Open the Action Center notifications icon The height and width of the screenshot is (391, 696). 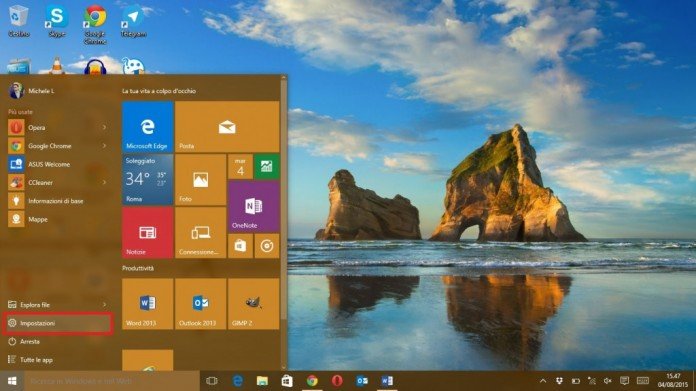tap(625, 381)
